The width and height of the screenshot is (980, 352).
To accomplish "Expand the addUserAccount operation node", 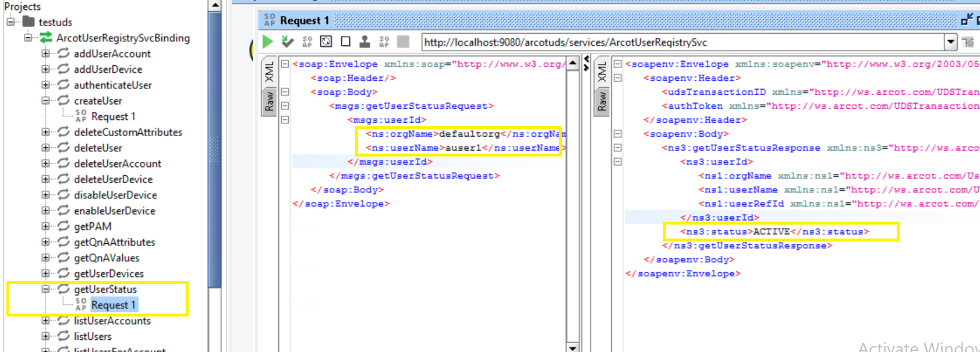I will (x=45, y=54).
